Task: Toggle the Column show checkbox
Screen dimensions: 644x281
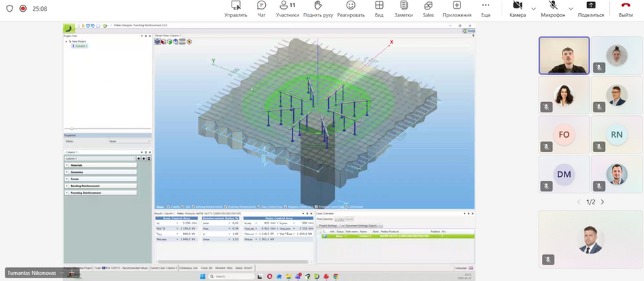Action: 168,207
